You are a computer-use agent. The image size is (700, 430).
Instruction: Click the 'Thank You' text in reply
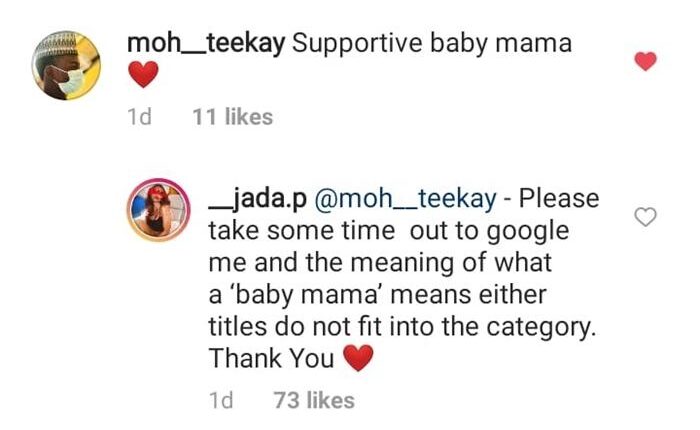click(x=270, y=357)
